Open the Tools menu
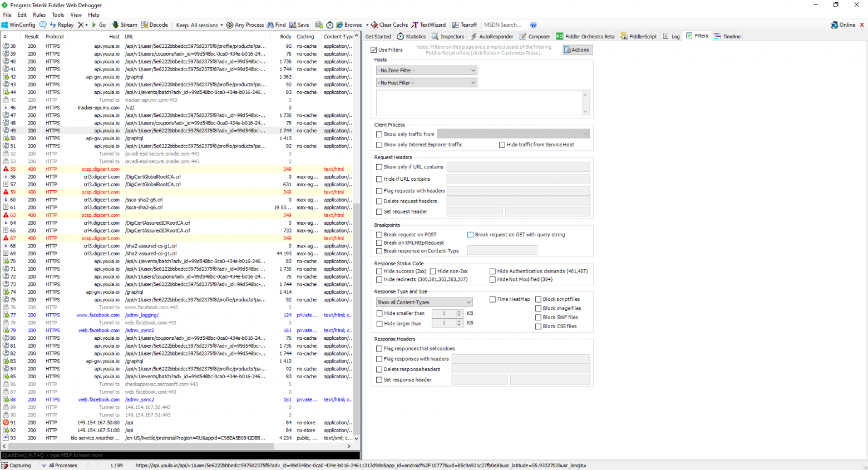Screen dimensions: 868x470 tap(58, 15)
